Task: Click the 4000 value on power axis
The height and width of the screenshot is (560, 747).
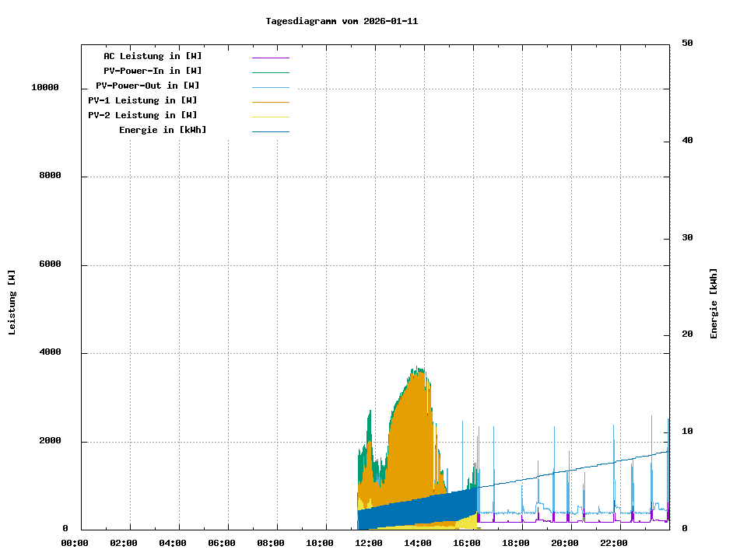Action: [x=50, y=353]
